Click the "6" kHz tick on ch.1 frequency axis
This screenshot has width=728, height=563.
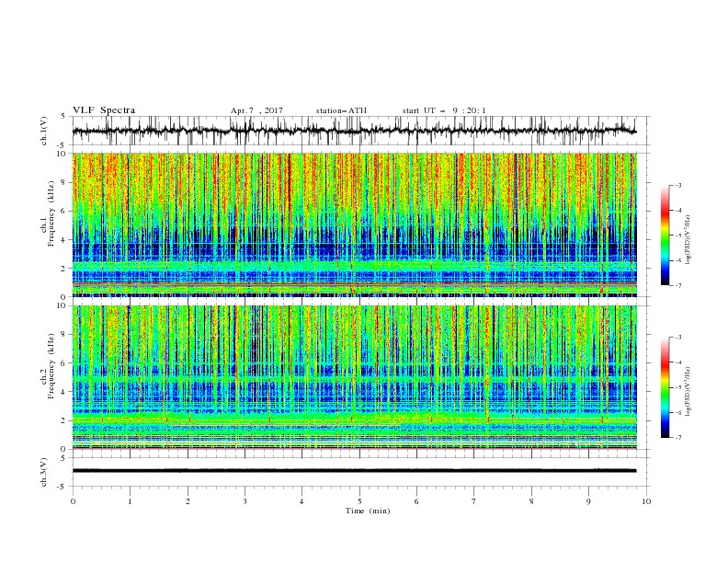click(64, 211)
